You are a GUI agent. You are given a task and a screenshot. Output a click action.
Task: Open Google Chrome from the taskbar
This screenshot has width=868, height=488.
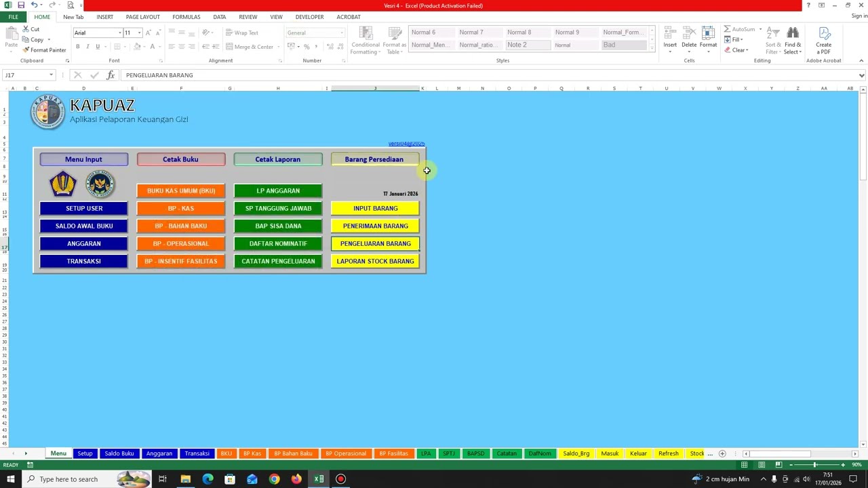(274, 479)
